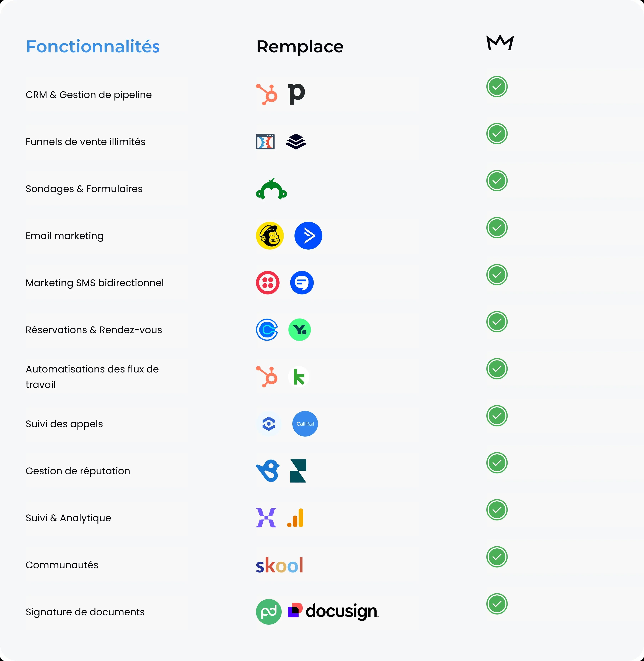Click the red Twilio logo
The height and width of the screenshot is (661, 644).
click(x=268, y=283)
